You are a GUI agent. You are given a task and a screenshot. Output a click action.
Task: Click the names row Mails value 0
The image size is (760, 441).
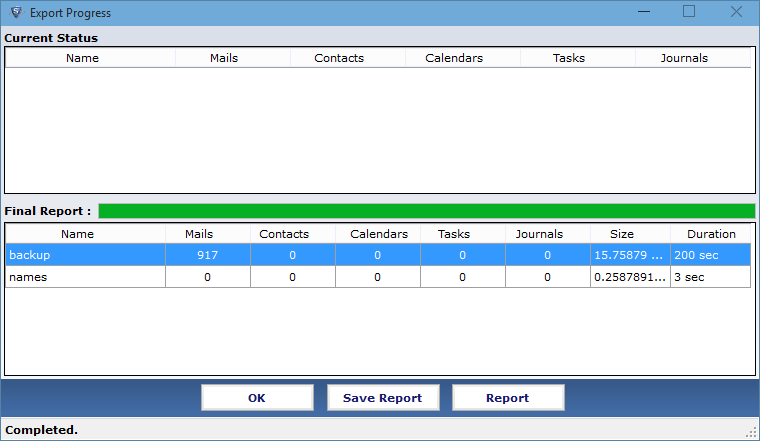[207, 277]
